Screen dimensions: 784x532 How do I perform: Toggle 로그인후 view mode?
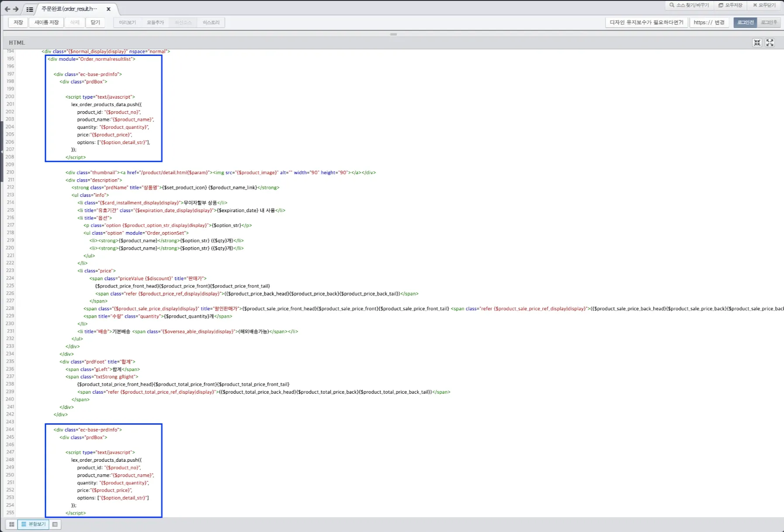(x=769, y=22)
